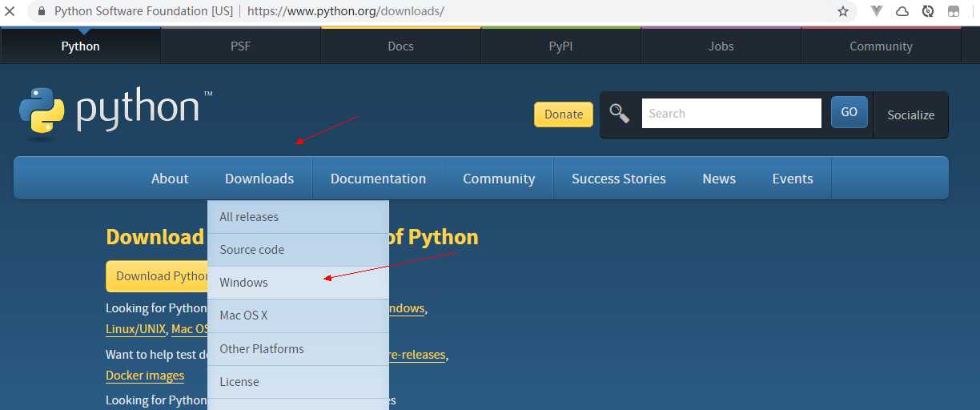Click the rightmost browser extension icon
This screenshot has height=410, width=980.
tap(954, 11)
